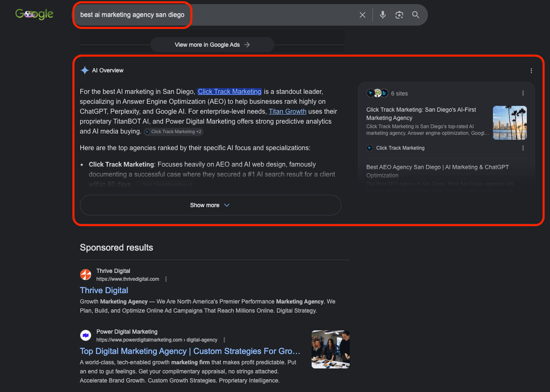
Task: Open Click Track Marketing +2 source chip
Action: pos(173,131)
